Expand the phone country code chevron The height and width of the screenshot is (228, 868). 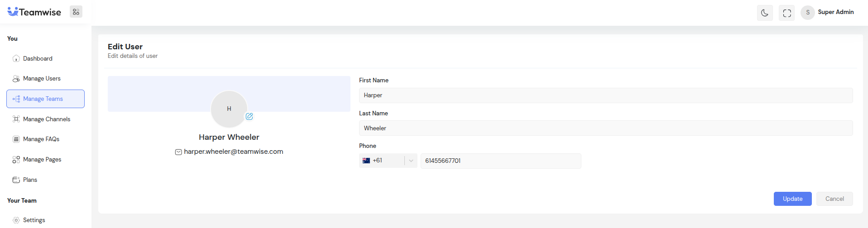pyautogui.click(x=411, y=161)
